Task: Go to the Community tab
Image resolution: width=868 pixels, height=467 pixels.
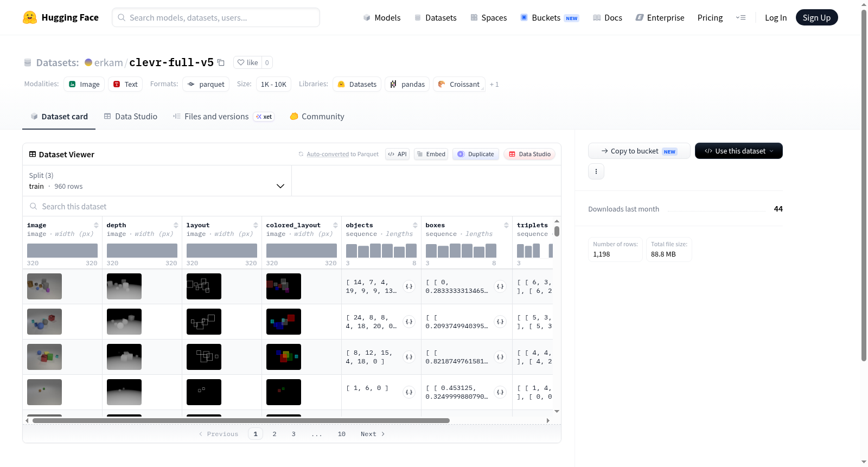Action: click(317, 117)
